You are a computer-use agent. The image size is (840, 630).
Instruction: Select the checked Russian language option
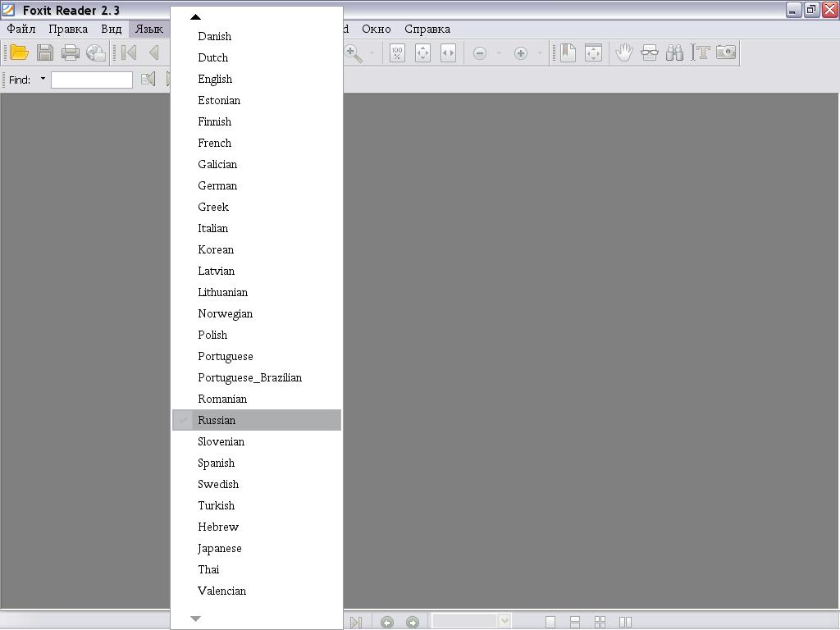click(x=217, y=420)
